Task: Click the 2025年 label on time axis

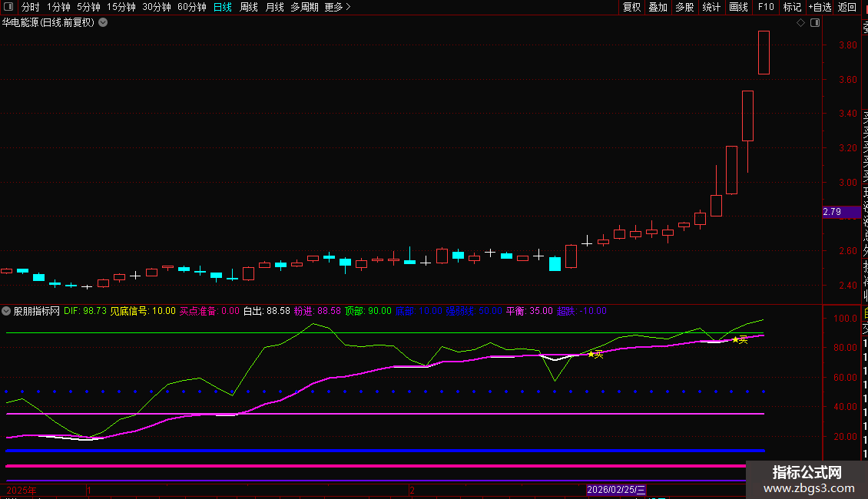Action: [x=22, y=490]
